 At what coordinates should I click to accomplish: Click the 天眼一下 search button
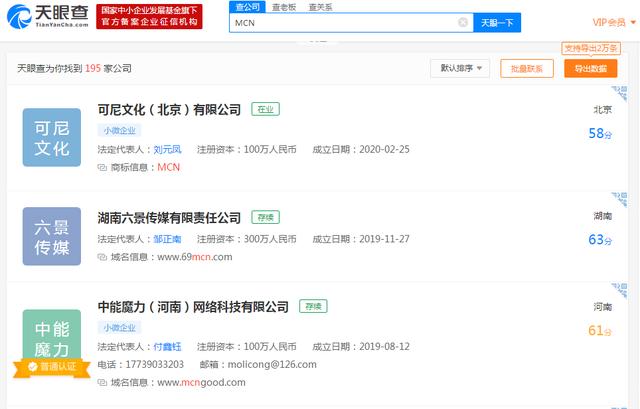tap(497, 22)
